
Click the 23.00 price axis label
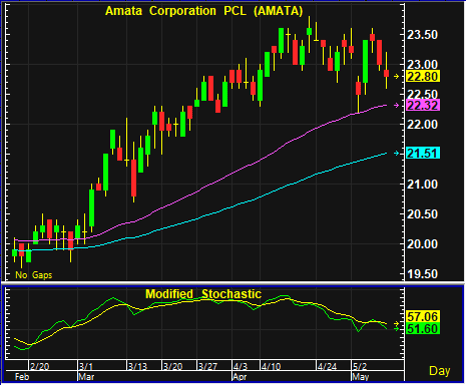pos(422,64)
